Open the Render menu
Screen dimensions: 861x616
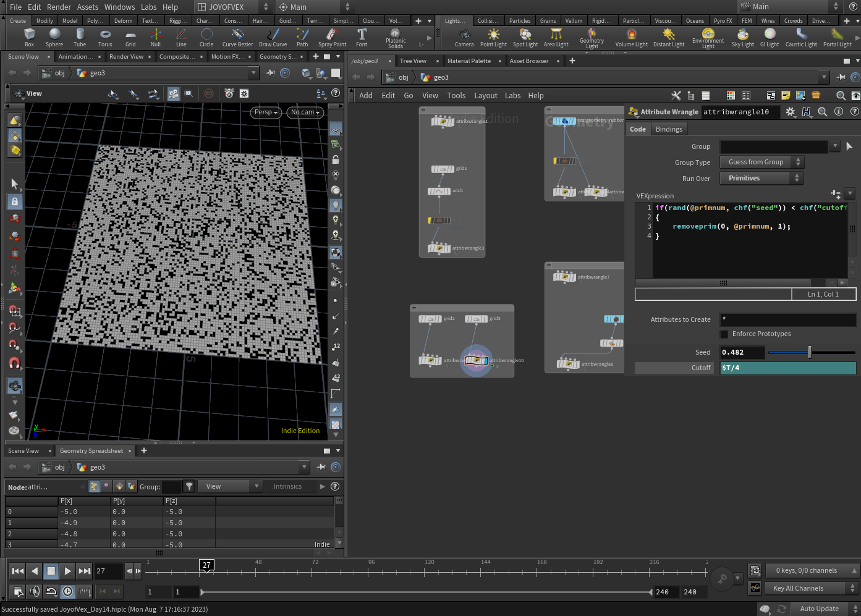[x=59, y=7]
